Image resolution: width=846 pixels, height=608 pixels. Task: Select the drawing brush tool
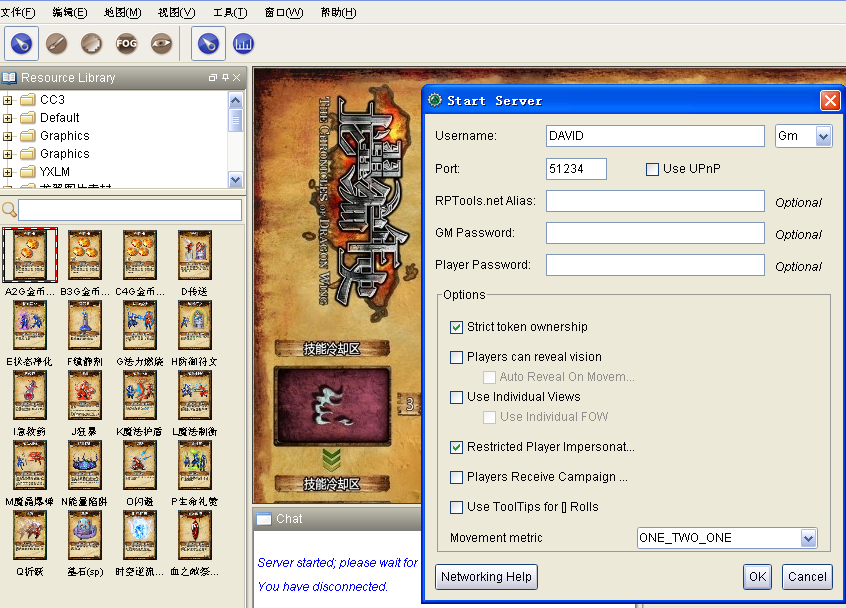point(56,44)
